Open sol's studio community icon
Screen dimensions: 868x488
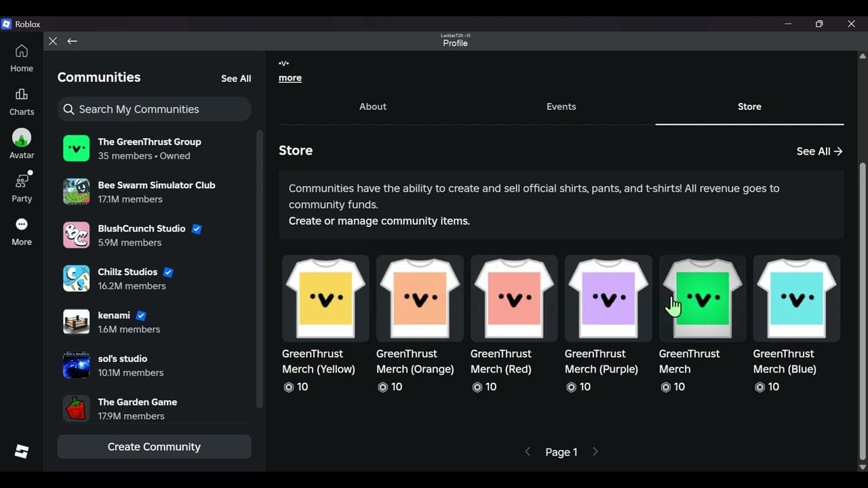tap(76, 365)
